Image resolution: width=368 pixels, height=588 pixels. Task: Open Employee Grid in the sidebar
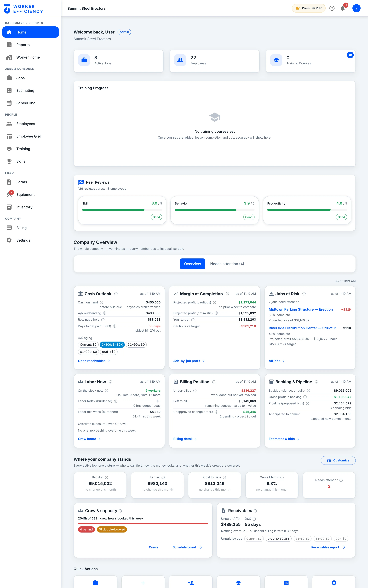pyautogui.click(x=30, y=136)
